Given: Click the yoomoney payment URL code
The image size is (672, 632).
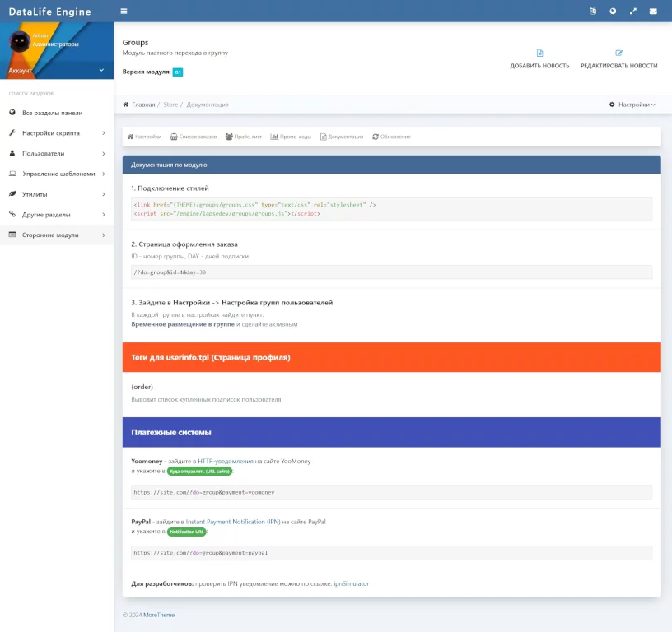Looking at the screenshot, I should pyautogui.click(x=392, y=492).
